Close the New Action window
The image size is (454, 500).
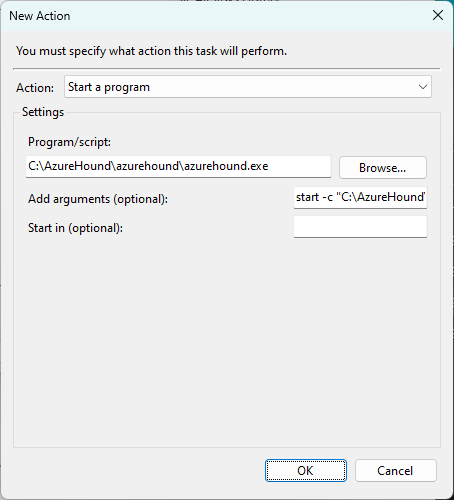coord(438,15)
